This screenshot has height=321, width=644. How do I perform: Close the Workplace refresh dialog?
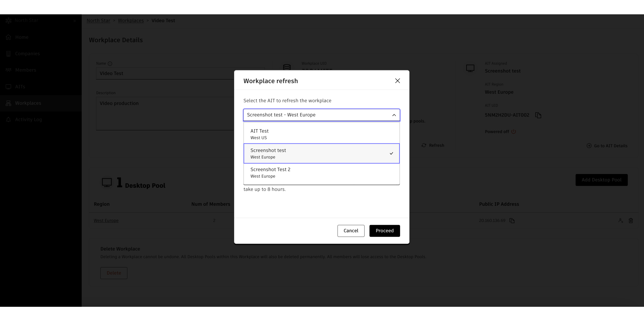(397, 81)
